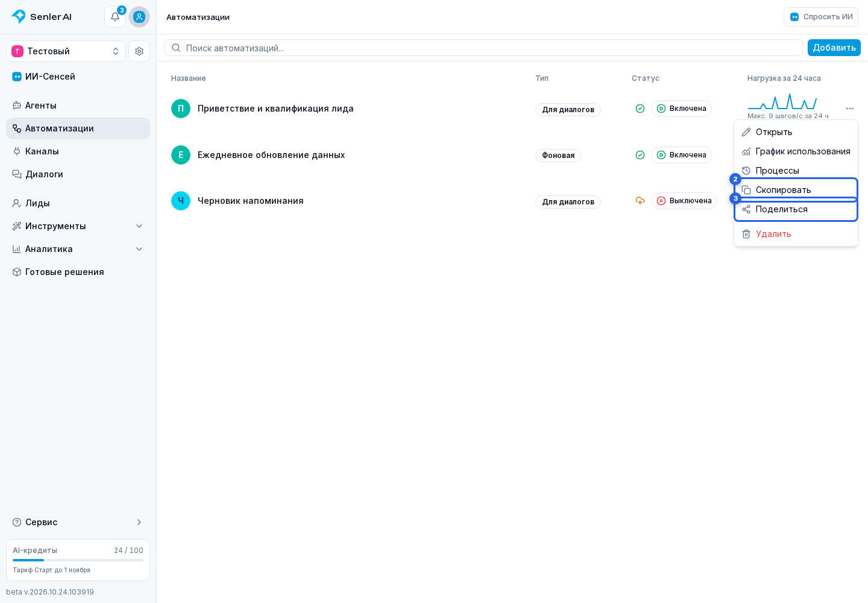Open the Тестовый workspace selector
This screenshot has height=603, width=868.
click(66, 51)
